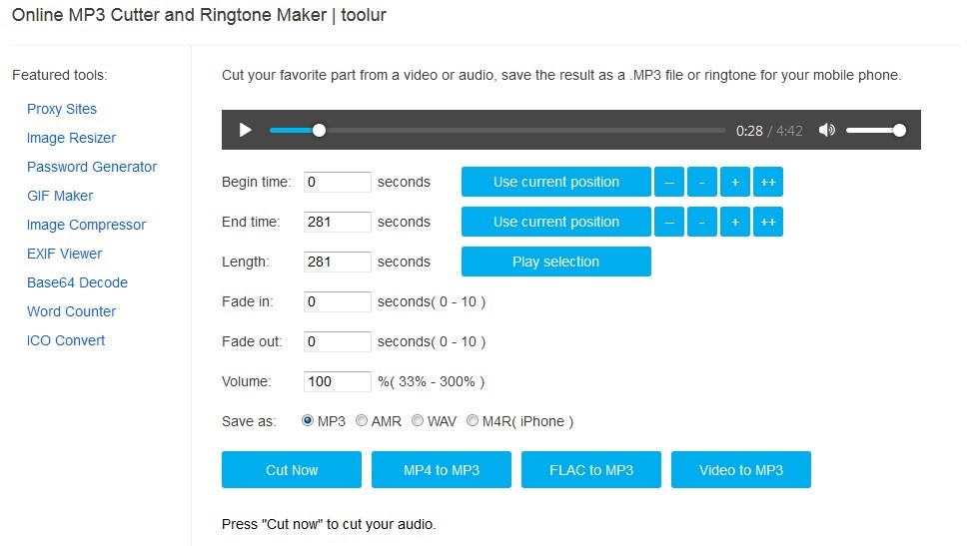Focus the Fade in seconds input field

click(338, 301)
